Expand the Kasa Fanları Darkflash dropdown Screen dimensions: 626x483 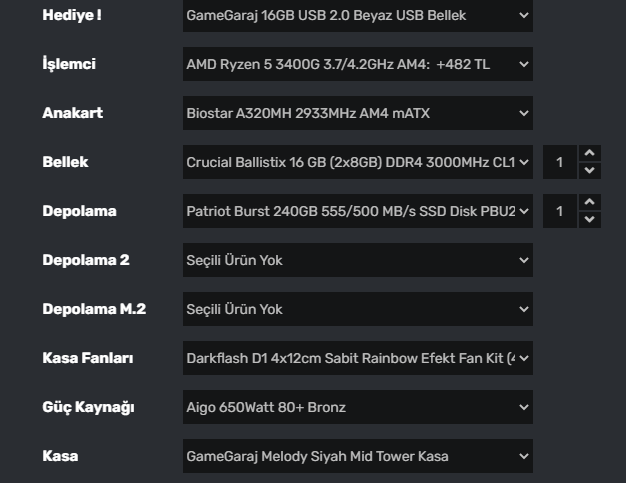pyautogui.click(x=357, y=358)
